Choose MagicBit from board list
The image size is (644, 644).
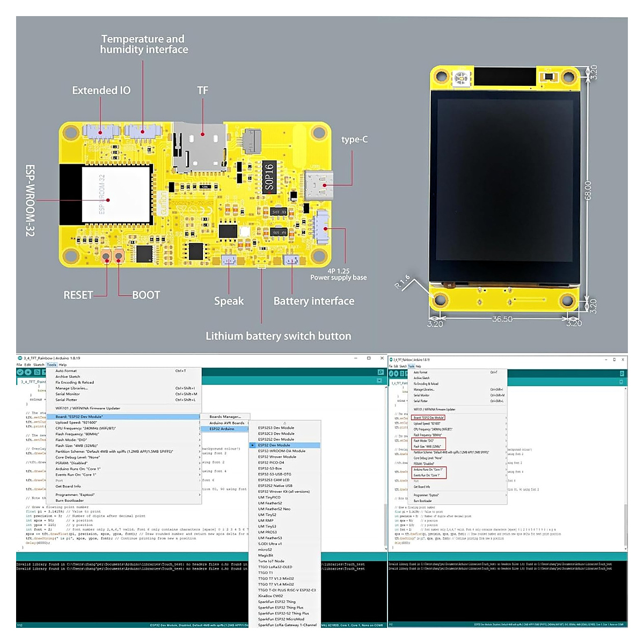click(285, 555)
